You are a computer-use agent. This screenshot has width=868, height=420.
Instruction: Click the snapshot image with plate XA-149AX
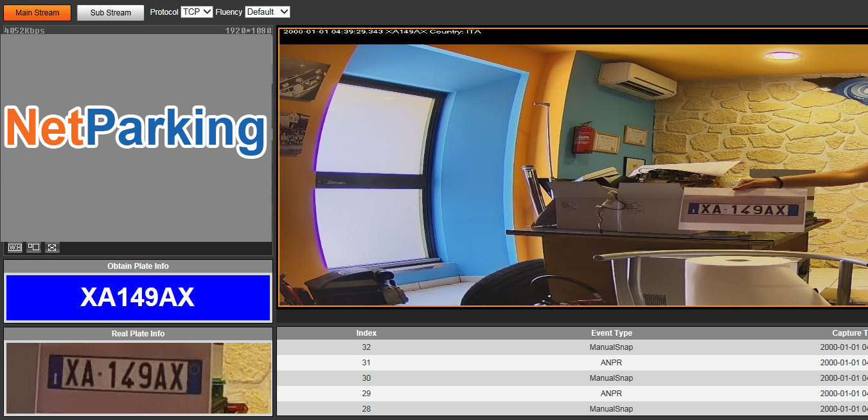573,167
